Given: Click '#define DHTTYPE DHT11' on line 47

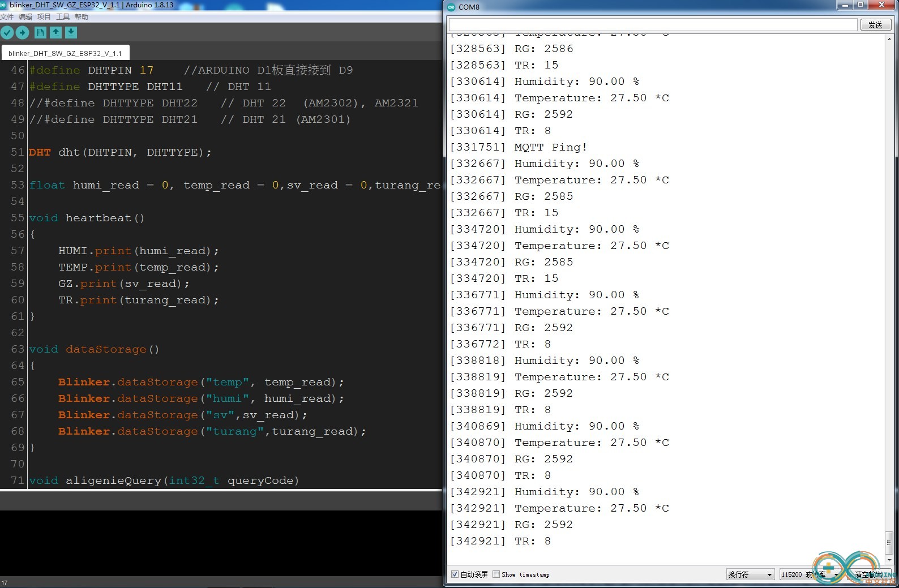Looking at the screenshot, I should 106,87.
